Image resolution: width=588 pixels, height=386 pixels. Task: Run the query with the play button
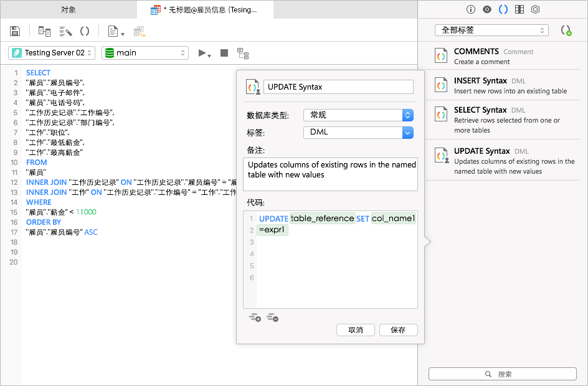click(202, 53)
